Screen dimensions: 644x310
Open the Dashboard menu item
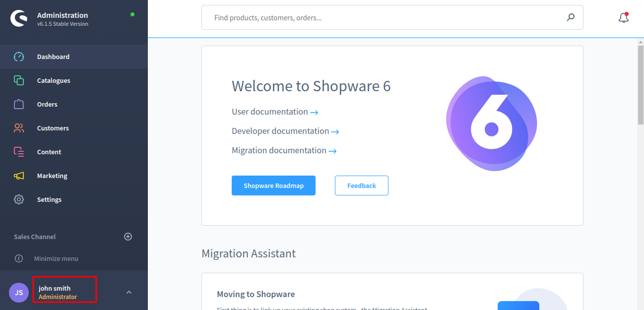(74, 57)
